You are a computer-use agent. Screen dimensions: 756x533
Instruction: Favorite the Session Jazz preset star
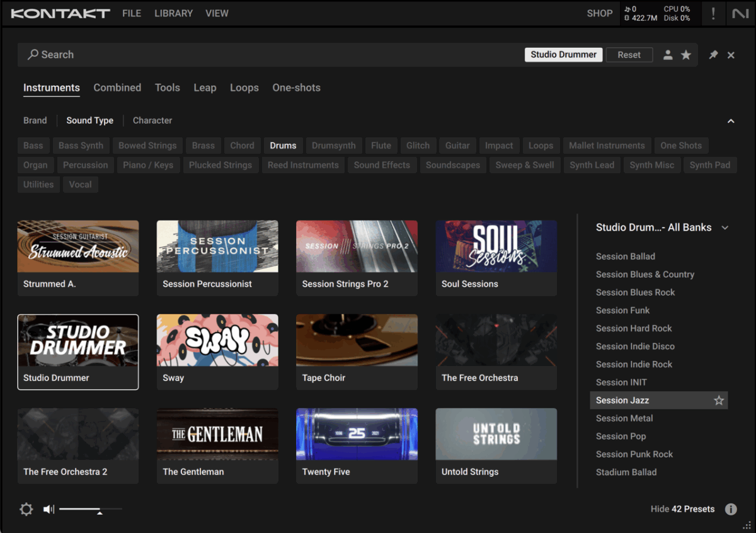pyautogui.click(x=719, y=400)
